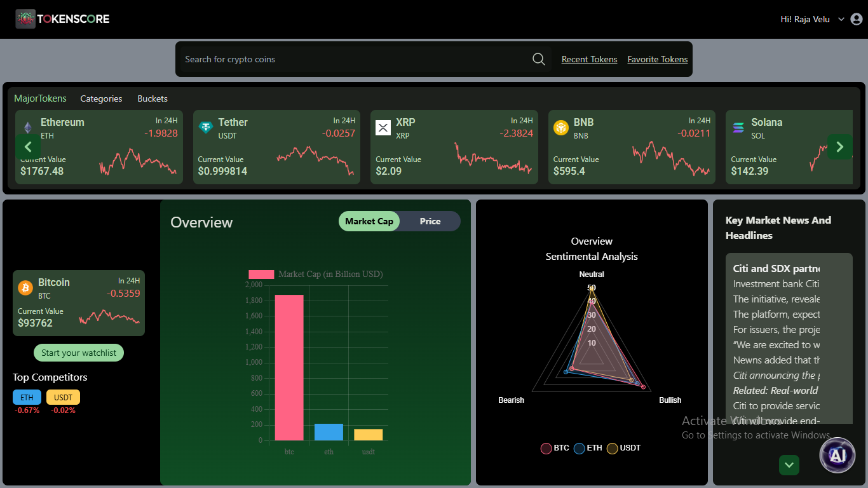This screenshot has width=868, height=488.
Task: Click Solana current value $142.39
Action: pos(750,171)
